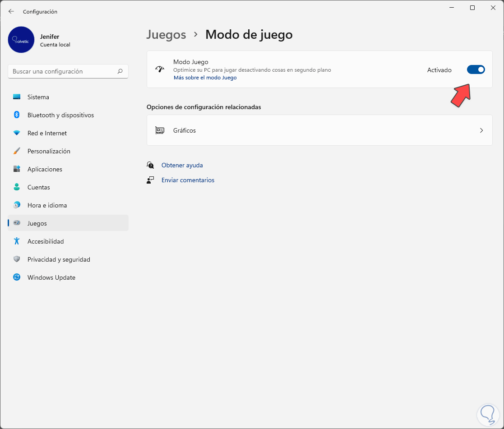Click the Windows Update sync icon
Viewport: 504px width, 429px height.
pyautogui.click(x=17, y=277)
